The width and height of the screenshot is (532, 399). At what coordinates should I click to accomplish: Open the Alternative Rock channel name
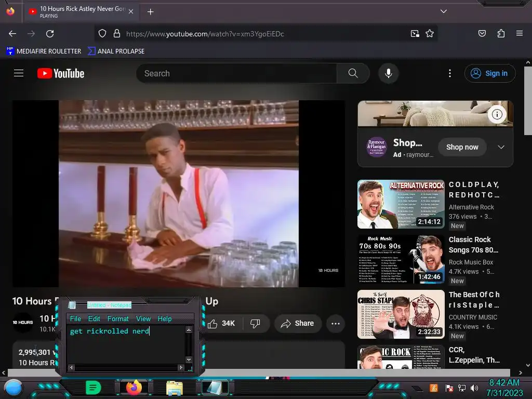[471, 207]
